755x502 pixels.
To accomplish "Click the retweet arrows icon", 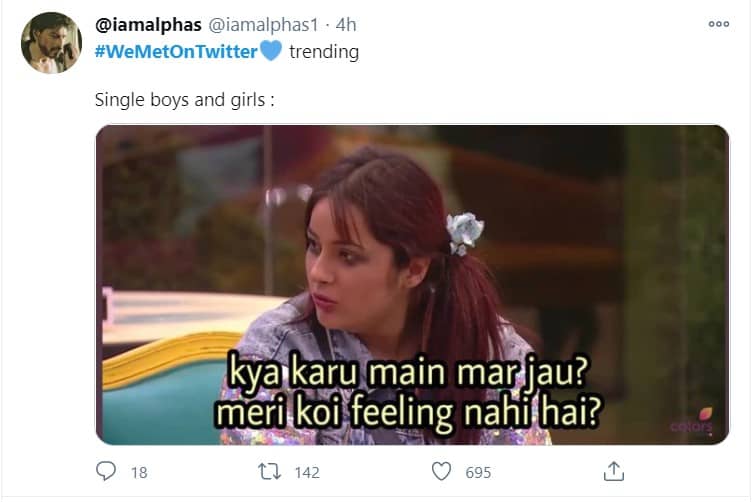I will [x=270, y=472].
